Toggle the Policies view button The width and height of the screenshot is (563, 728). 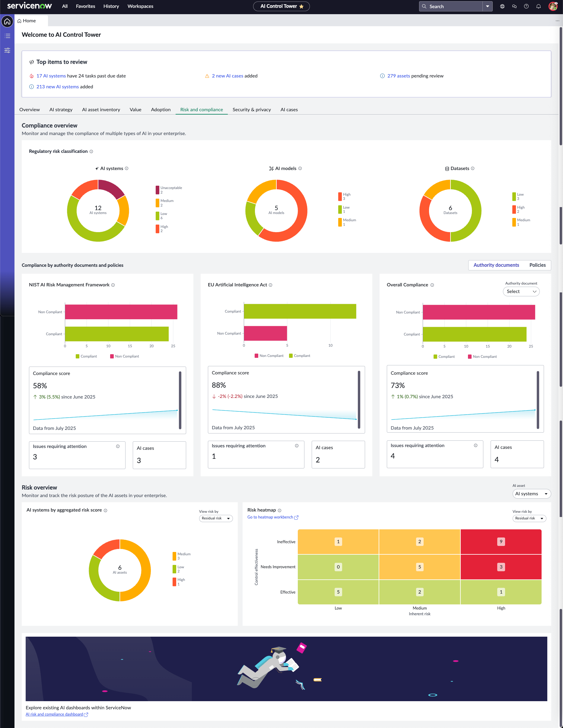click(x=537, y=265)
